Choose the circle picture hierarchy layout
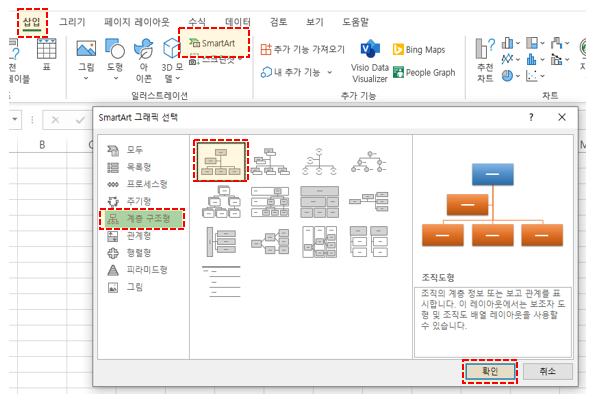 pos(369,162)
